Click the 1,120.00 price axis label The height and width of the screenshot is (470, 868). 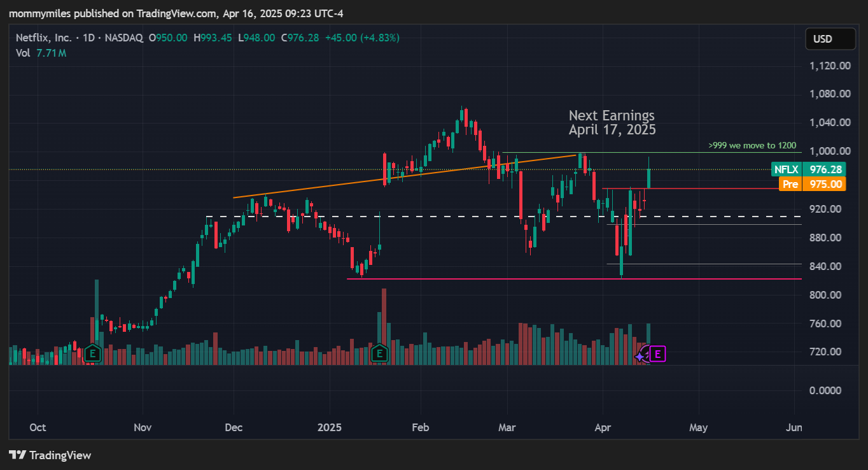click(830, 66)
